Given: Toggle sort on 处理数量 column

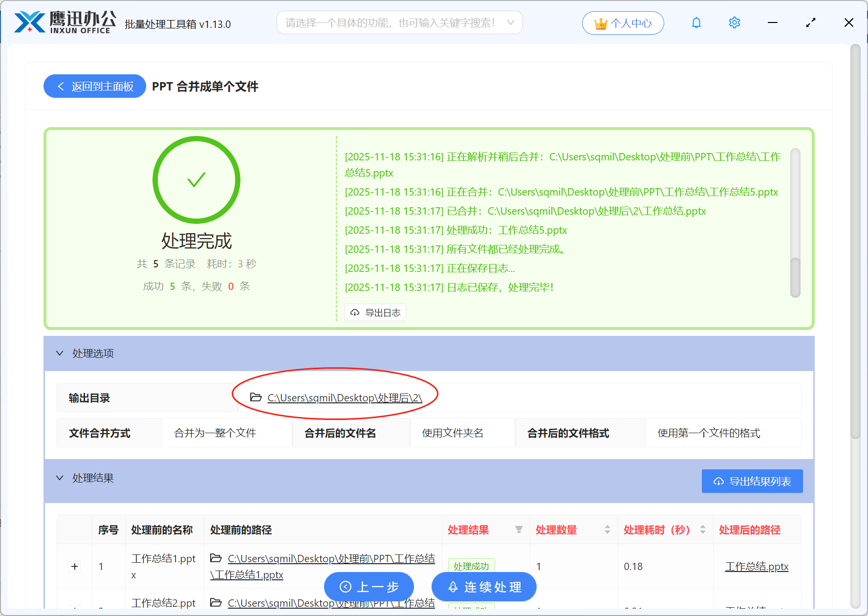Looking at the screenshot, I should (608, 529).
